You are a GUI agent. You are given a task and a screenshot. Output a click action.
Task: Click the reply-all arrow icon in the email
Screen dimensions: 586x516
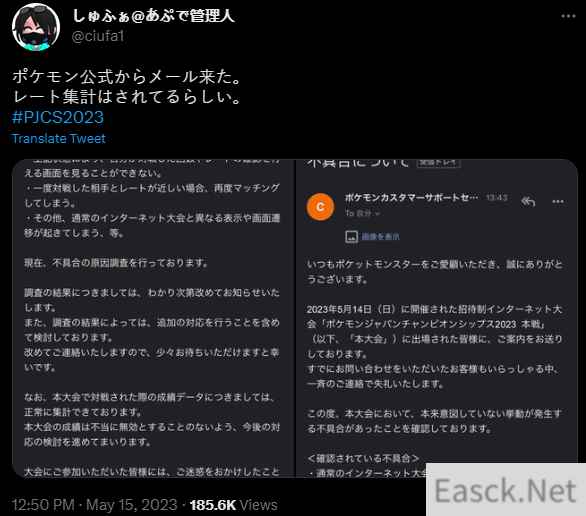[x=528, y=202]
